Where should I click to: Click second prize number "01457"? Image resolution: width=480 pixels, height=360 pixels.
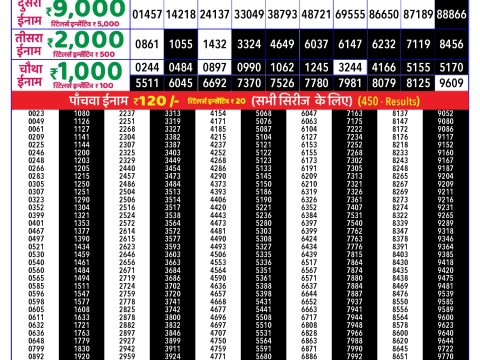point(147,14)
